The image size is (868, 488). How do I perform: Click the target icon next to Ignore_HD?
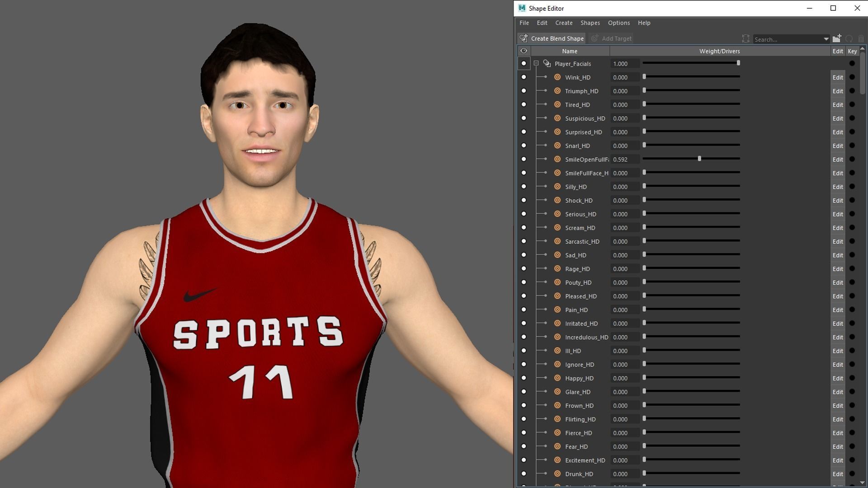(x=557, y=364)
